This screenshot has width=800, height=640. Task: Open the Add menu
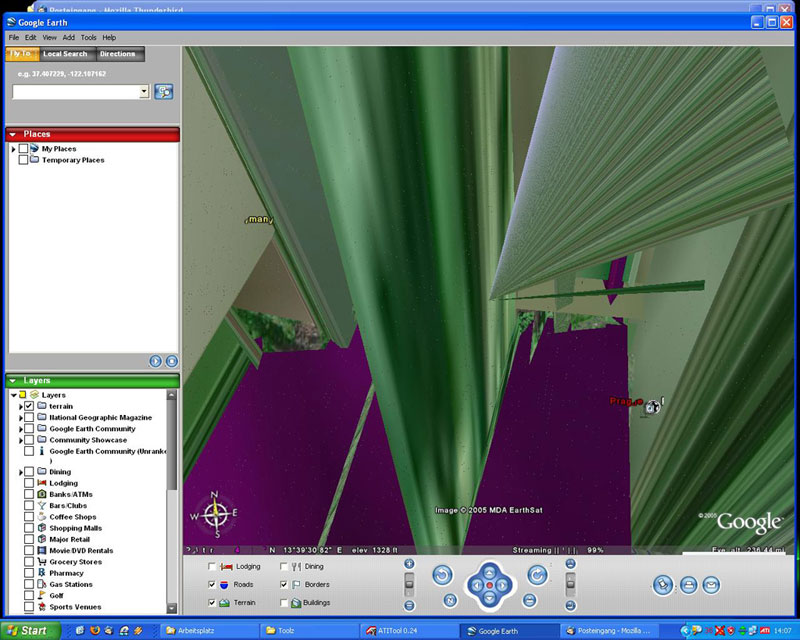[x=68, y=37]
